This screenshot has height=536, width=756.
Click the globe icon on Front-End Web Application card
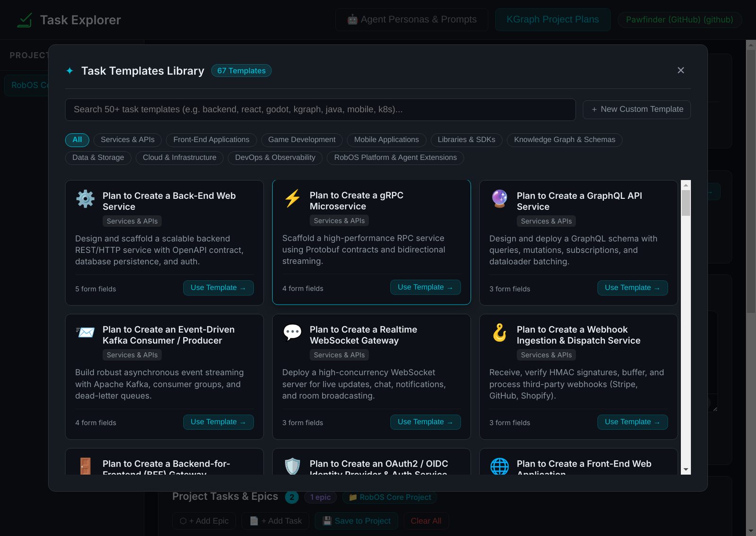click(x=499, y=466)
